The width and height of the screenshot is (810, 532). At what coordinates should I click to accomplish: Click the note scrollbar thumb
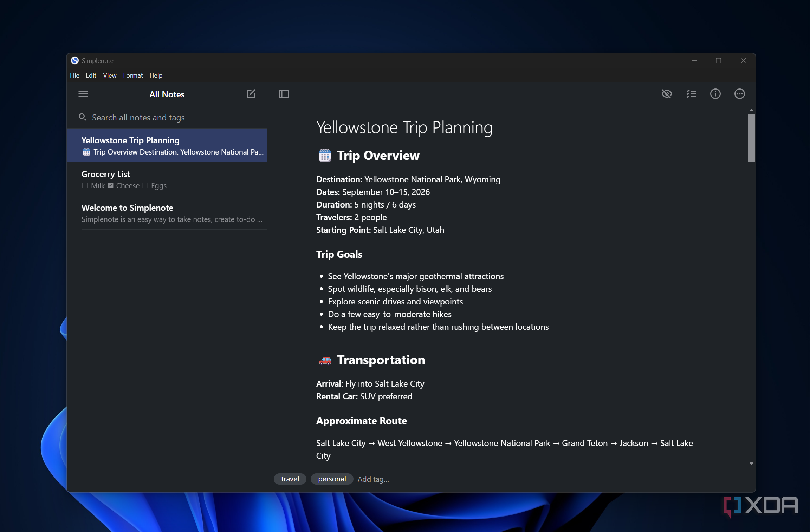pos(751,138)
